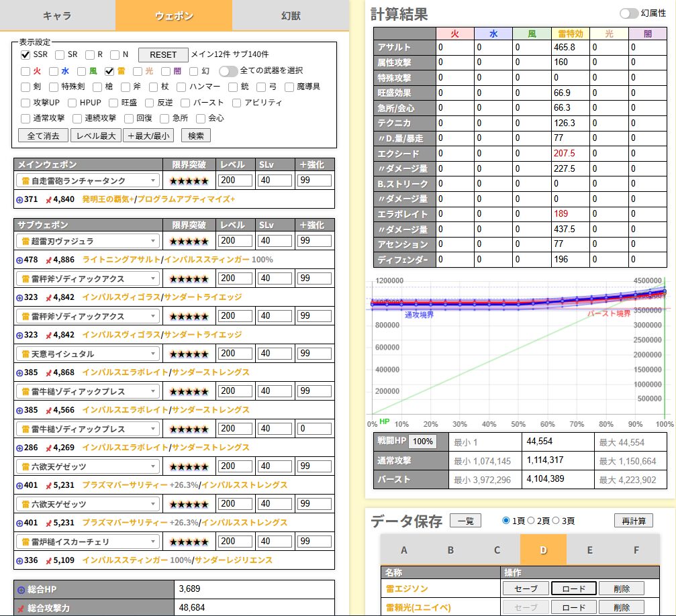Click limit-break stars for 雷炉槌イスカーチェリ

[x=189, y=542]
